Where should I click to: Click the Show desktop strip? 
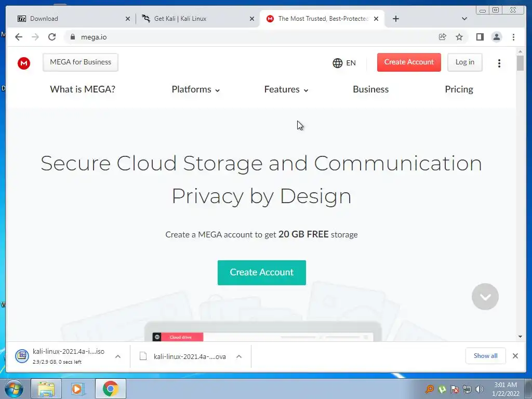pos(528,389)
